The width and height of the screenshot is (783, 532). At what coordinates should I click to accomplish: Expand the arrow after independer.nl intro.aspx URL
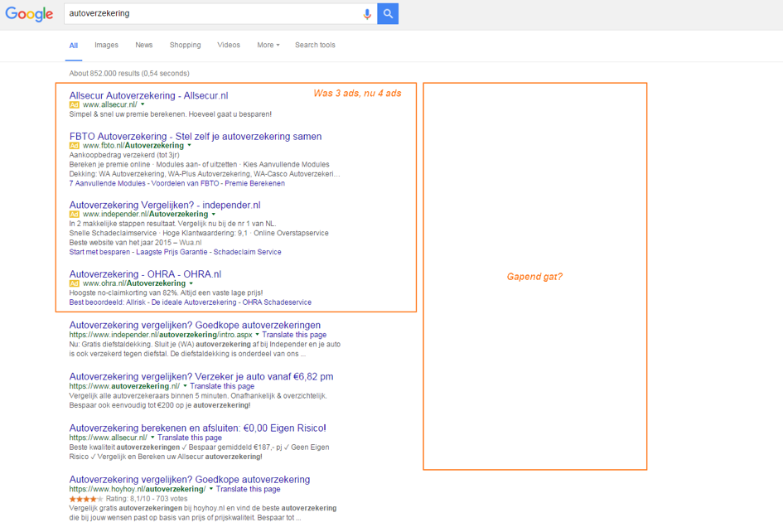click(258, 335)
